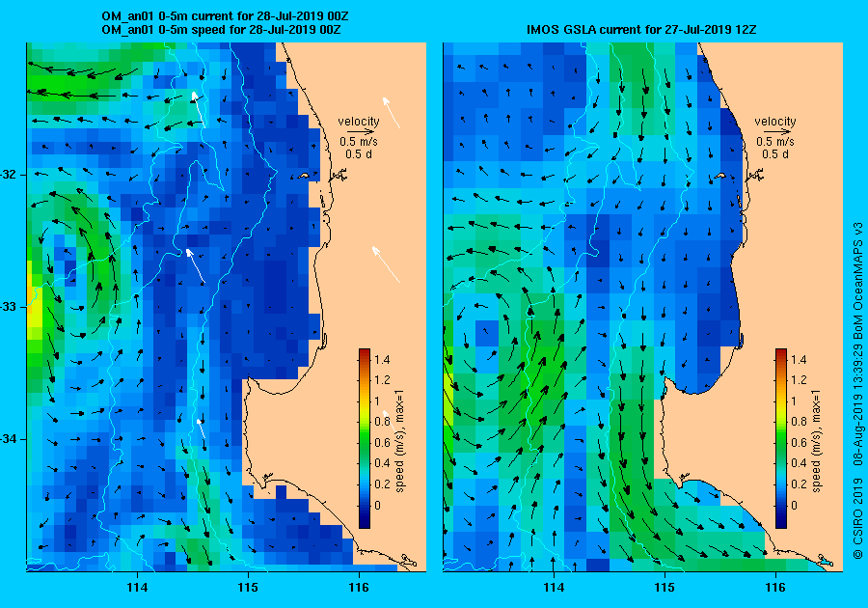
Task: Click "speed (m/s), max=1" label on the right map
Action: 816,441
